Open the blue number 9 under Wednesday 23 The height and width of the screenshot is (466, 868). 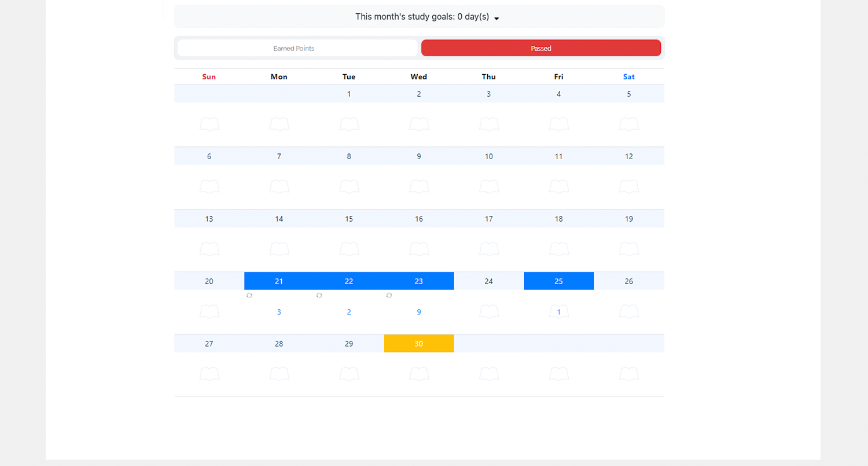(419, 312)
